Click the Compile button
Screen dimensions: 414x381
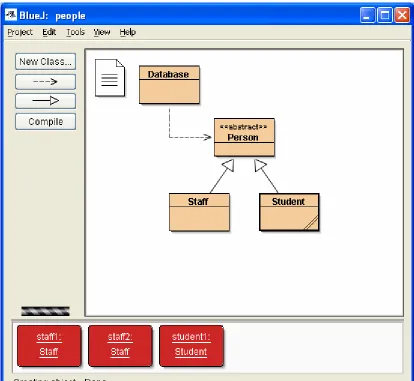pyautogui.click(x=45, y=122)
